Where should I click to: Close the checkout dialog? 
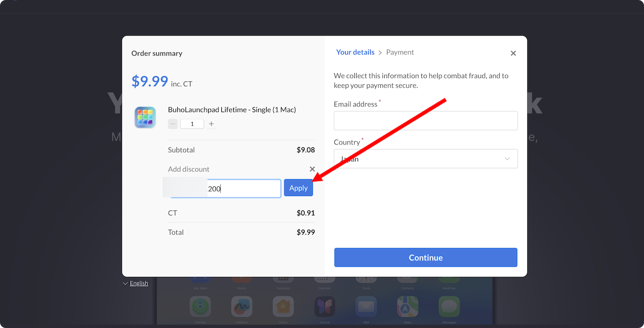(x=513, y=53)
